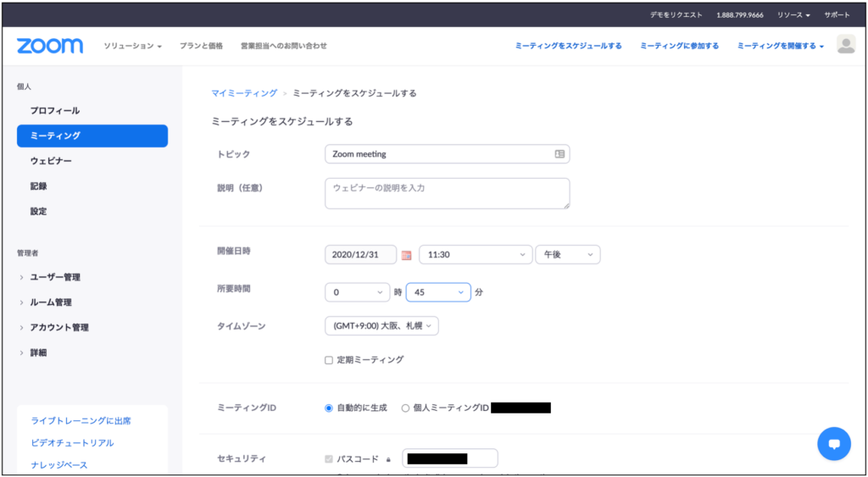
Task: Open the 45 minutes duration dropdown
Action: click(437, 291)
